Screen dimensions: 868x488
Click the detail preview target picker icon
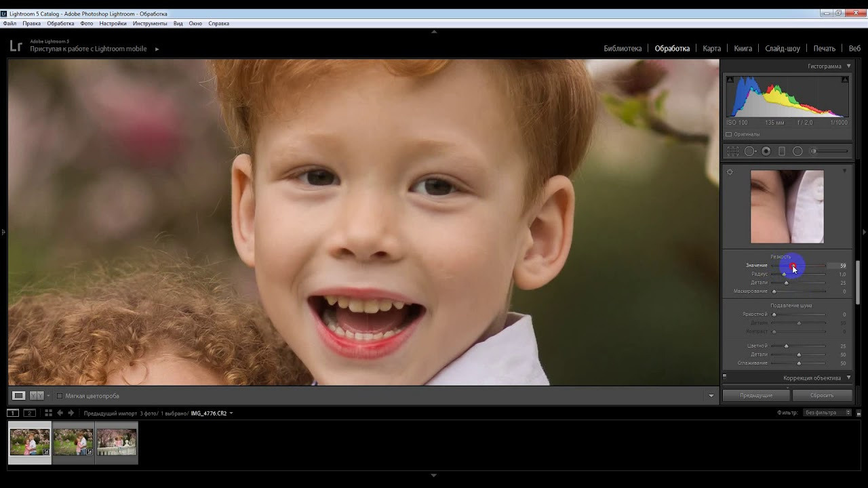tap(730, 172)
